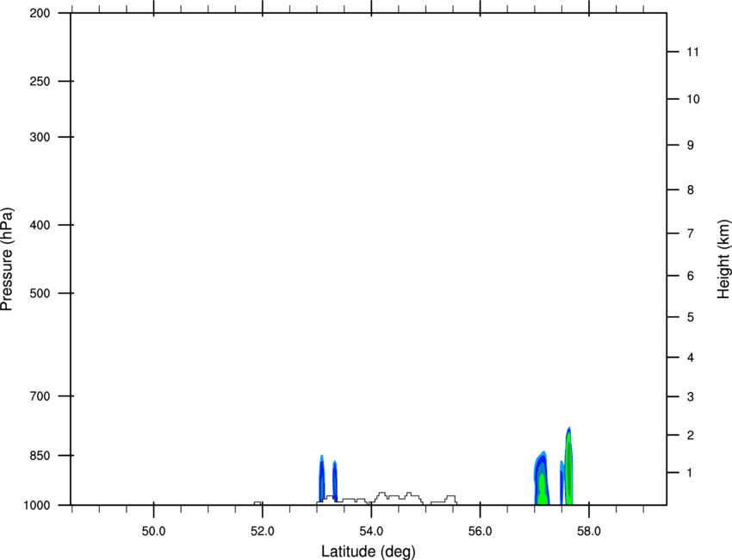The image size is (732, 560).
Task: Click the 11 km height label
Action: pyautogui.click(x=693, y=52)
